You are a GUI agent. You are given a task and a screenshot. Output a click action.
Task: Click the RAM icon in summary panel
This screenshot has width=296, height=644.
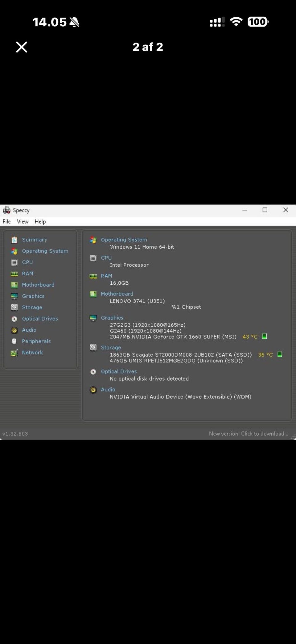pyautogui.click(x=93, y=276)
